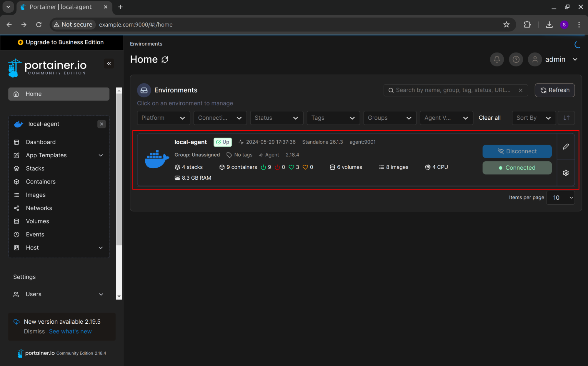Click the '8 images' count
The height and width of the screenshot is (366, 588).
pyautogui.click(x=394, y=167)
